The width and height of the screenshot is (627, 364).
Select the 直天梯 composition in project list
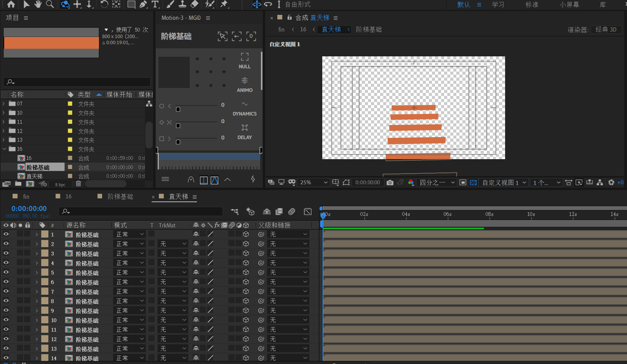coord(34,176)
